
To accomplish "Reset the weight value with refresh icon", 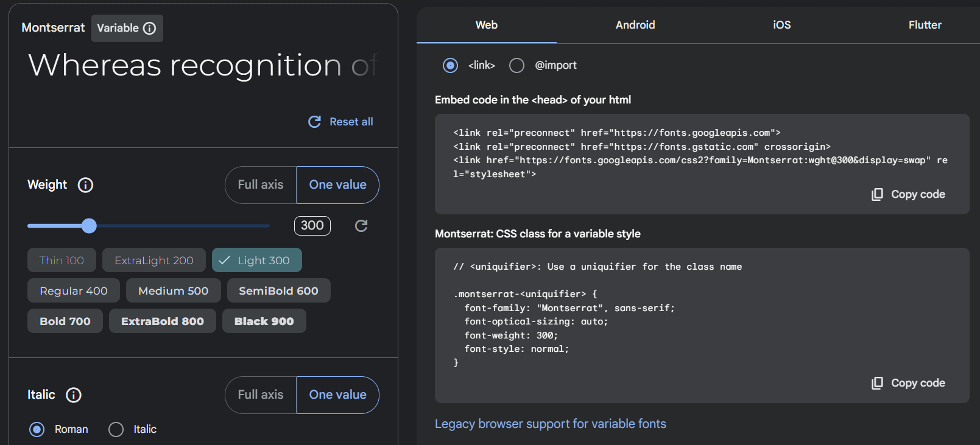I will pos(361,226).
